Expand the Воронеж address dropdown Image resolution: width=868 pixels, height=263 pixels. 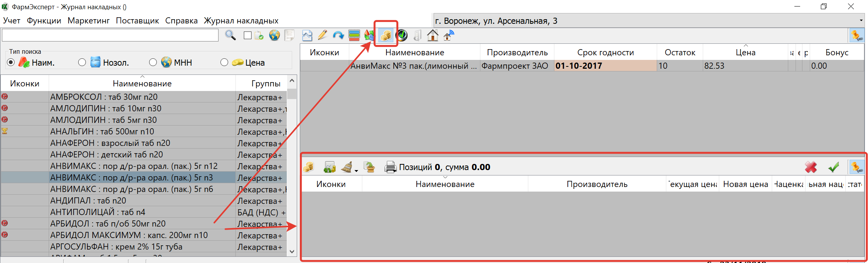pyautogui.click(x=861, y=20)
